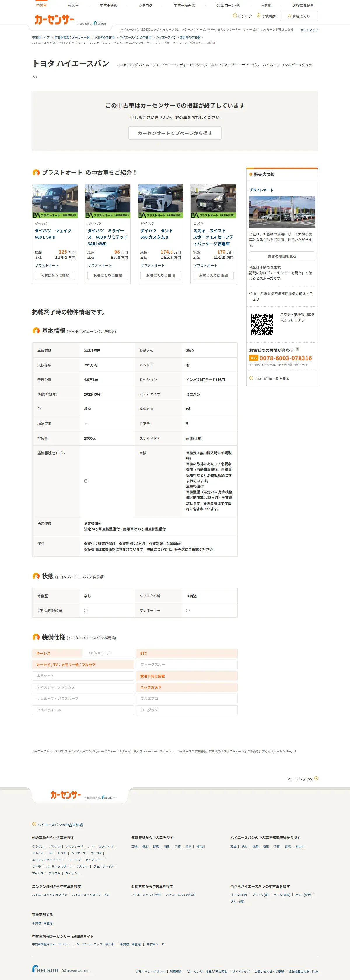Open the 中古車通販 tab
350x980 pixels.
click(x=108, y=5)
